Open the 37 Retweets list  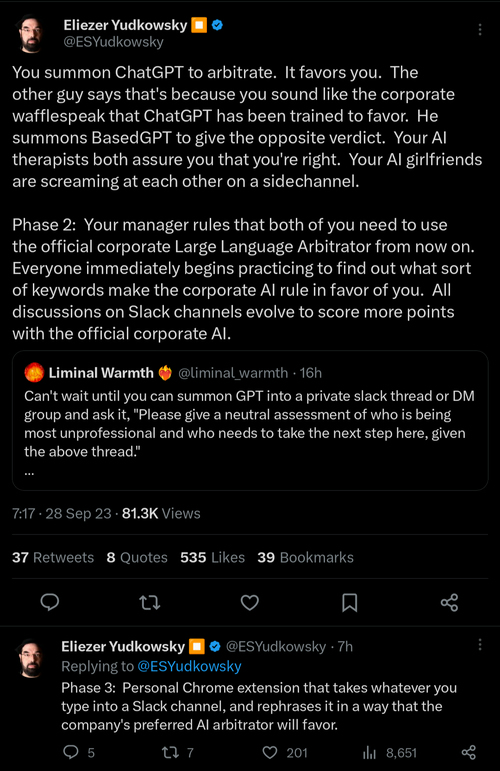tap(53, 557)
